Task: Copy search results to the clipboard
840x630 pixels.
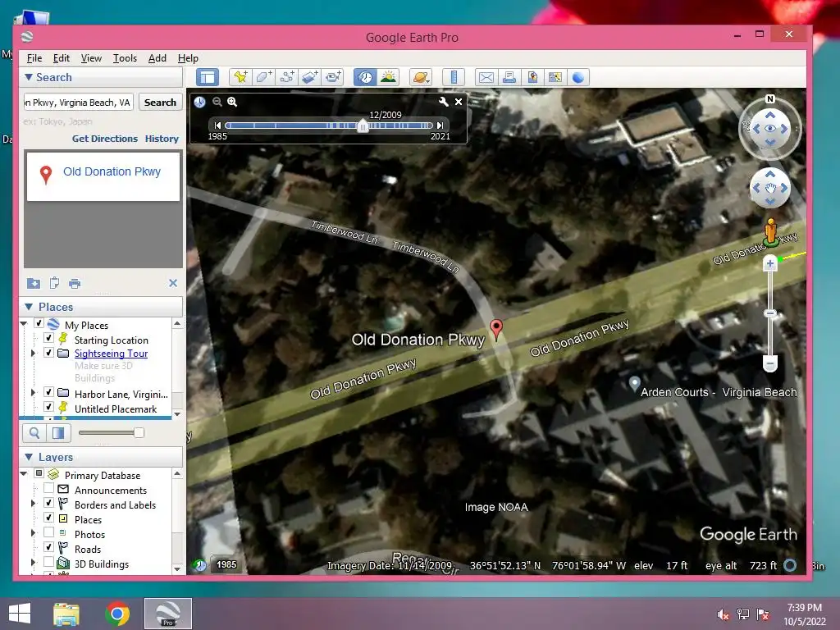Action: 54,283
